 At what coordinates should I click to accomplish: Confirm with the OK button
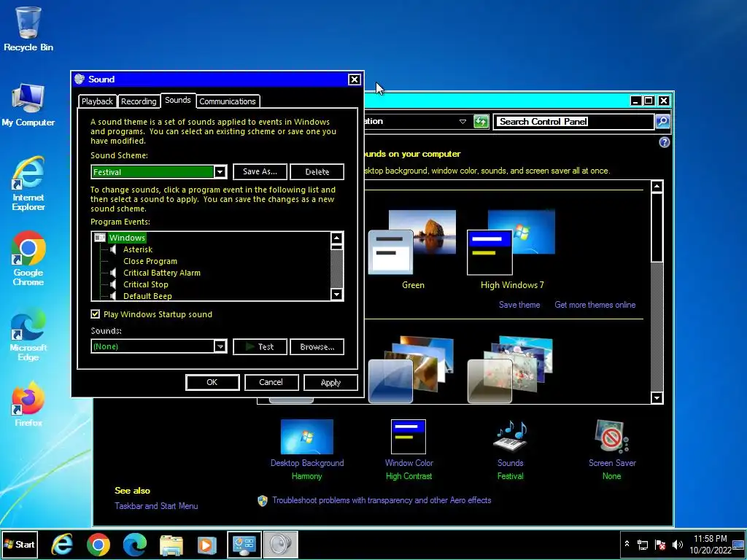point(212,382)
